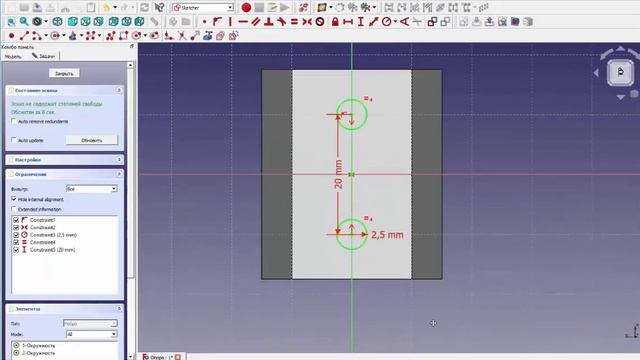Switch to the Model tab
Image resolution: width=640 pixels, height=360 pixels.
(13, 56)
